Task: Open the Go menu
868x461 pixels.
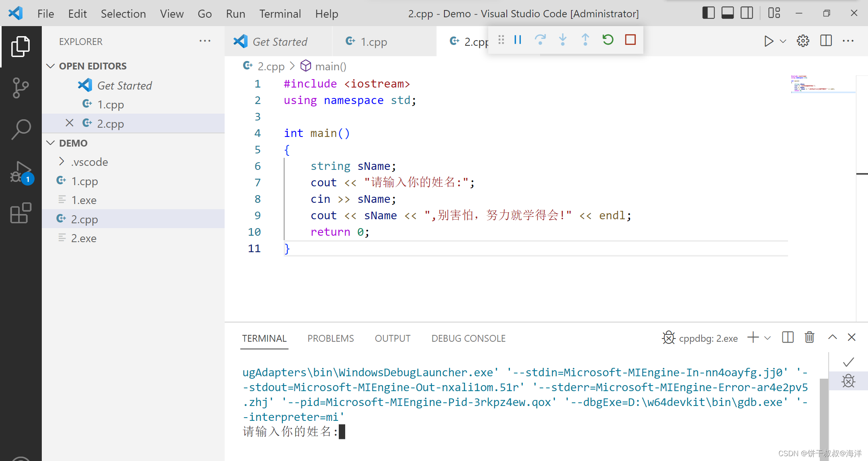Action: [x=205, y=14]
